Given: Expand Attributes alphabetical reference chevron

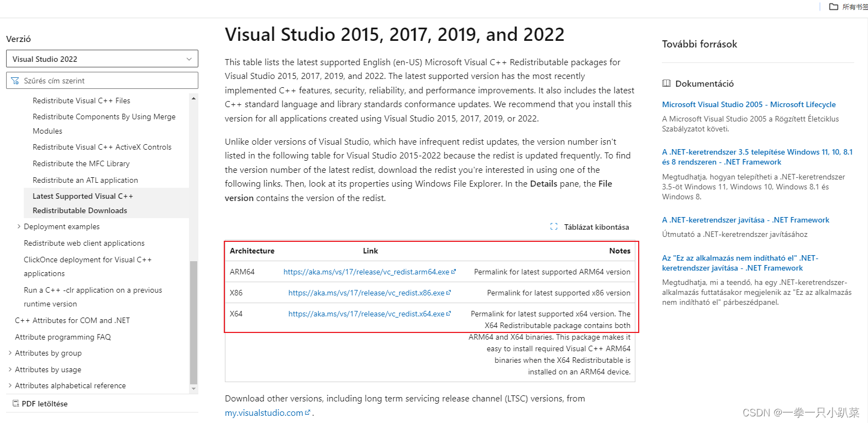Looking at the screenshot, I should click(10, 385).
